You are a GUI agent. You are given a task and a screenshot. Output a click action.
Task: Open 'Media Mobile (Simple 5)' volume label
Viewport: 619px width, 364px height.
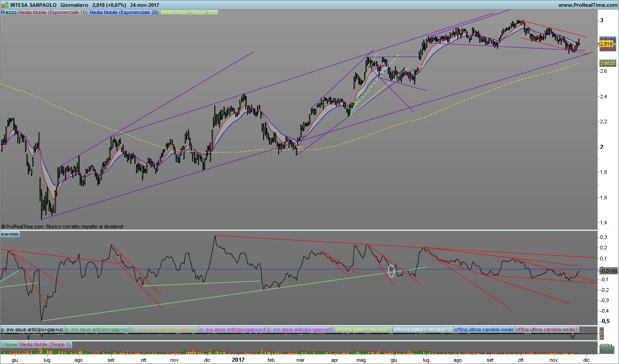(45, 345)
